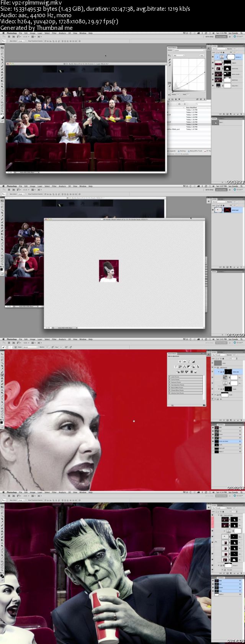The image size is (245, 644).
Task: In 01:40:32 frame, add a Levels adjustment
Action: (185, 362)
